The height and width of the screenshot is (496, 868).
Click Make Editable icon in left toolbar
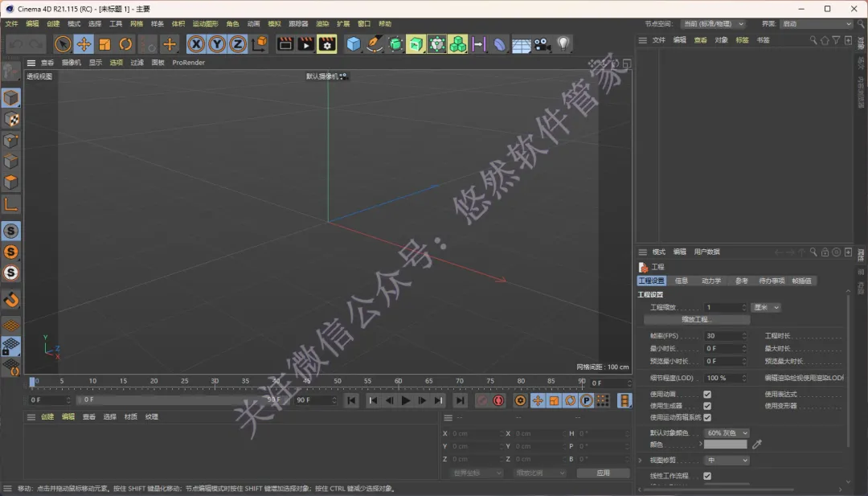click(10, 72)
